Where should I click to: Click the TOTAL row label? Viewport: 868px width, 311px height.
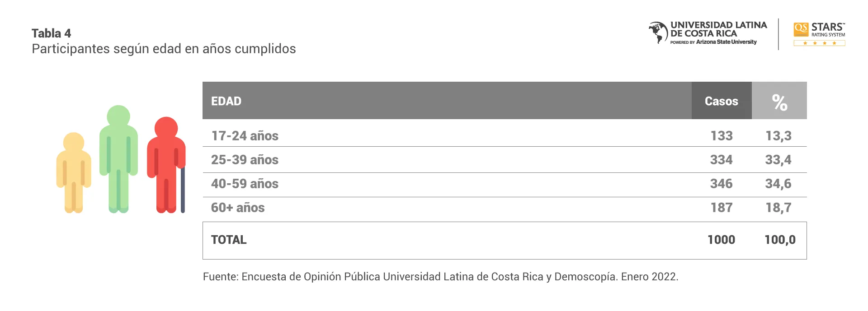click(x=229, y=240)
